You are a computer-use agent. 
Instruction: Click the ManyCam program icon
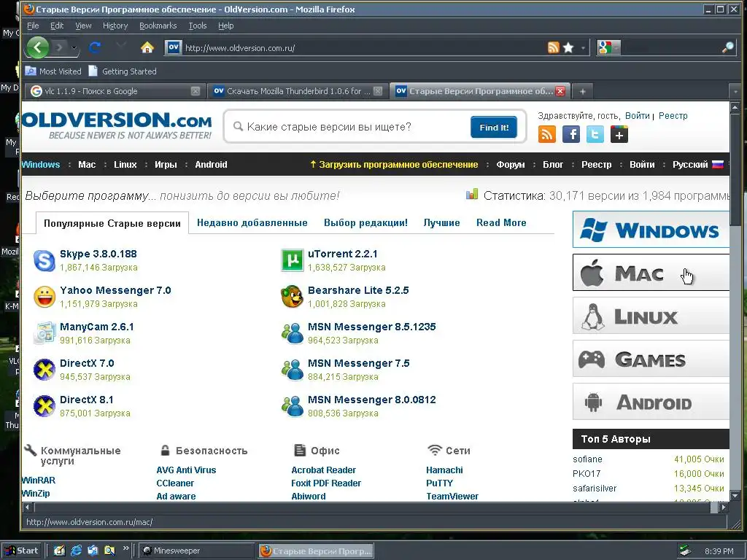click(44, 332)
